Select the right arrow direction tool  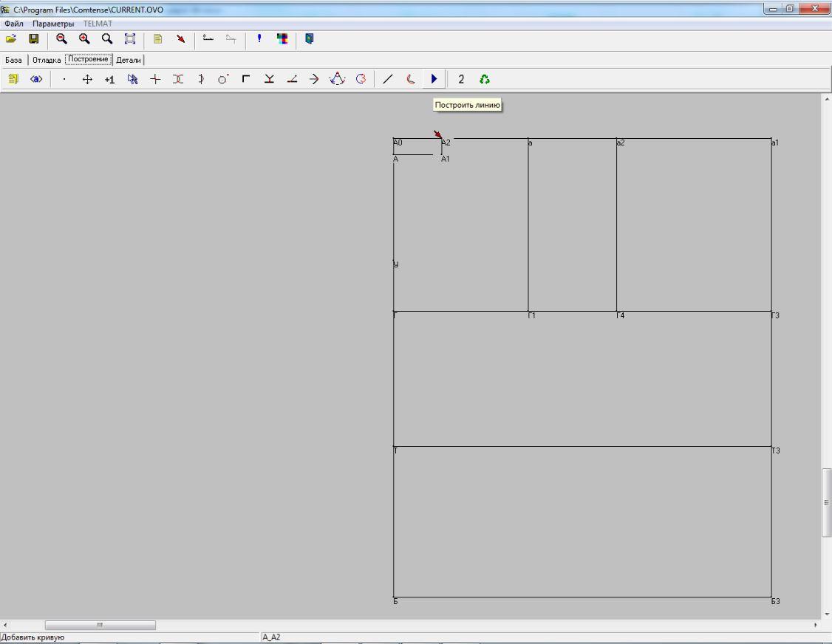[x=314, y=79]
